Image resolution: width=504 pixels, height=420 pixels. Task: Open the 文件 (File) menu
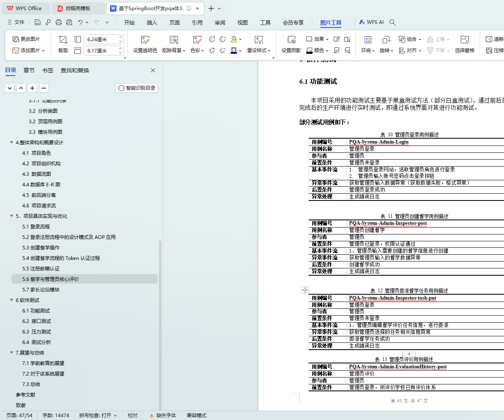pyautogui.click(x=16, y=22)
